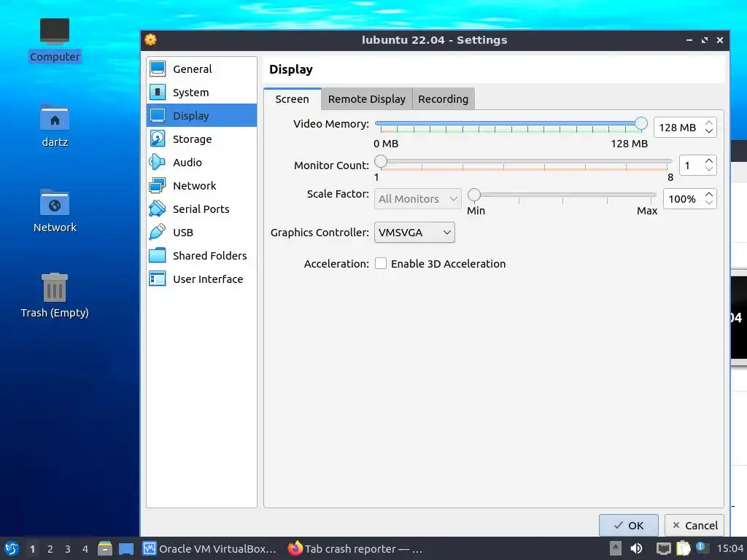Increase Scale Factor with the up arrow
The image size is (747, 560).
[709, 194]
